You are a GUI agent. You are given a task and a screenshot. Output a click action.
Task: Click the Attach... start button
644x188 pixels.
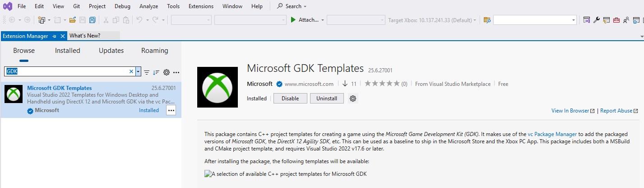pos(304,20)
